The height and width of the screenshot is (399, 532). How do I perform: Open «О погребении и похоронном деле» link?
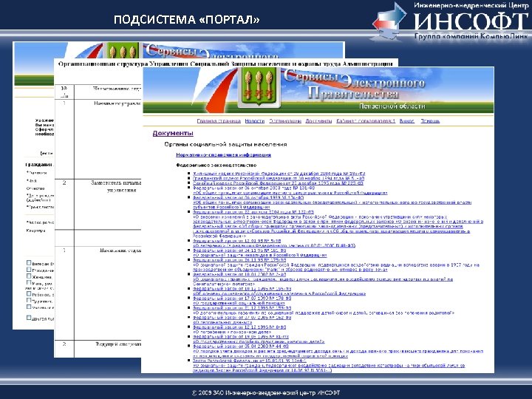(232, 332)
